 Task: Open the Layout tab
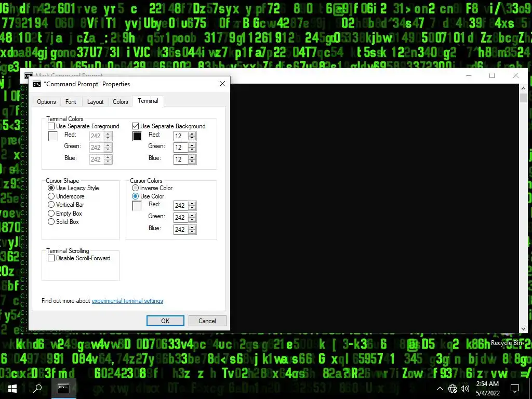95,102
